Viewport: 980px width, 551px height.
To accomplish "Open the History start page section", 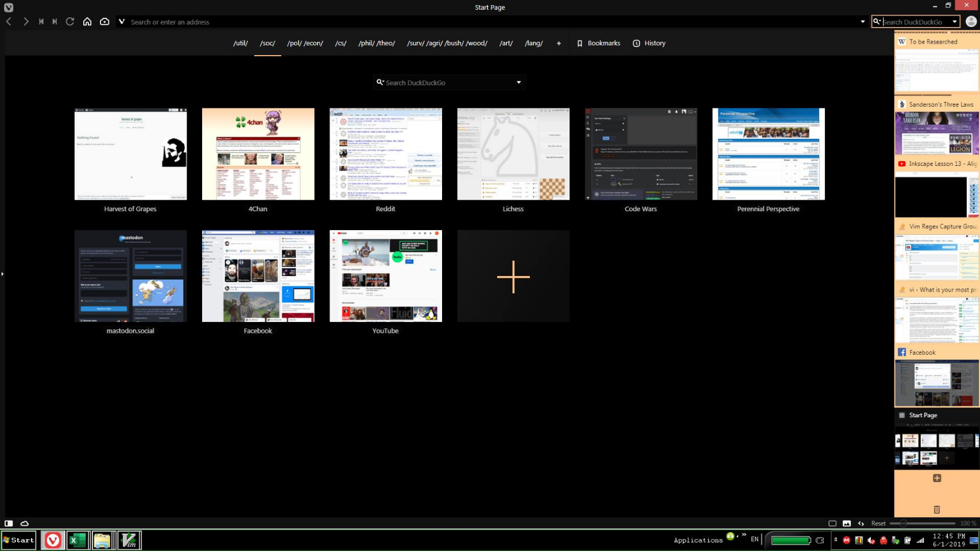I will coord(649,43).
